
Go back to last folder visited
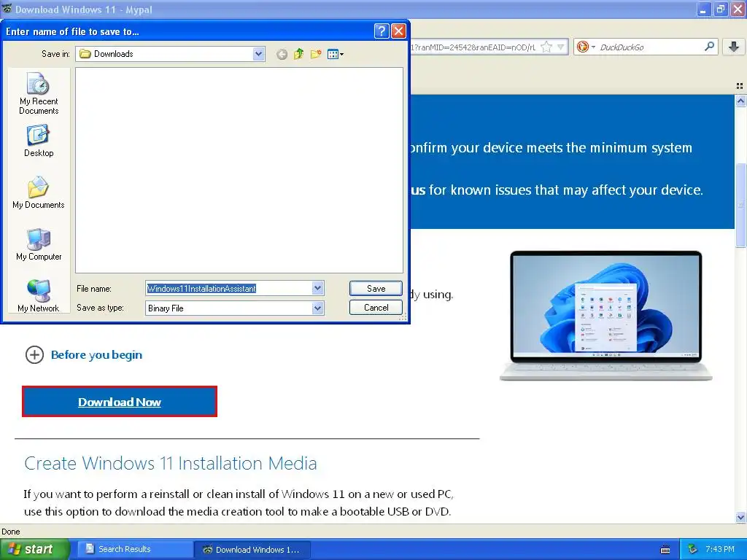point(282,54)
